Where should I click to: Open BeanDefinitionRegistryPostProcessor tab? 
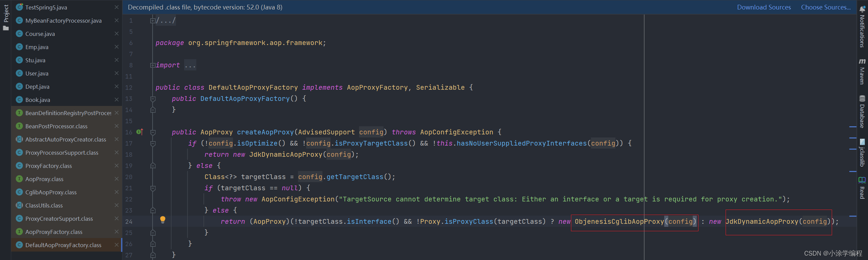[x=68, y=113]
